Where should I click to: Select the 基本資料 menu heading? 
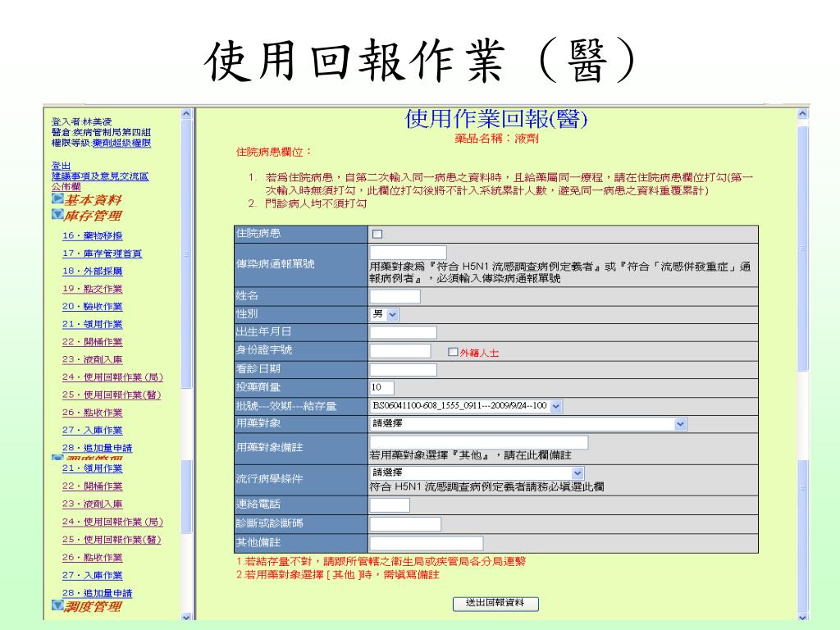point(94,200)
